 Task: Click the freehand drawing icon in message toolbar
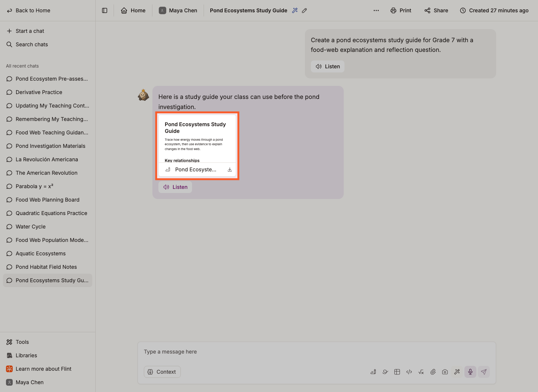(x=385, y=372)
